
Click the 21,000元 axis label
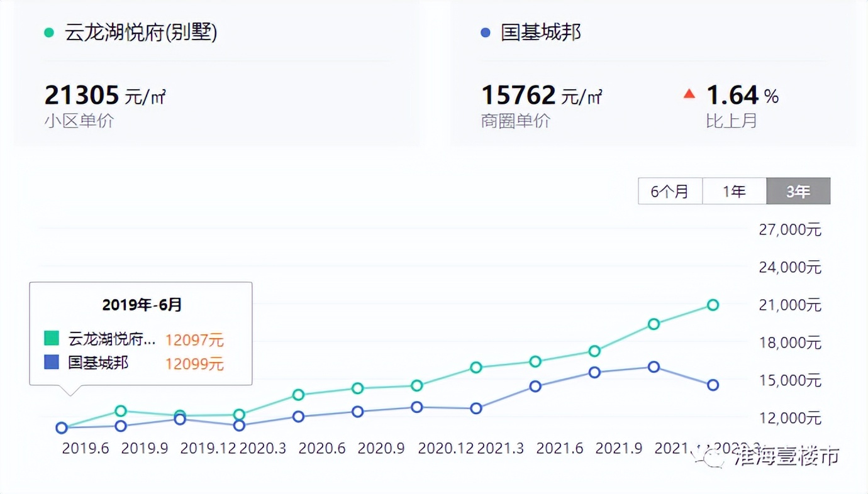pyautogui.click(x=790, y=305)
